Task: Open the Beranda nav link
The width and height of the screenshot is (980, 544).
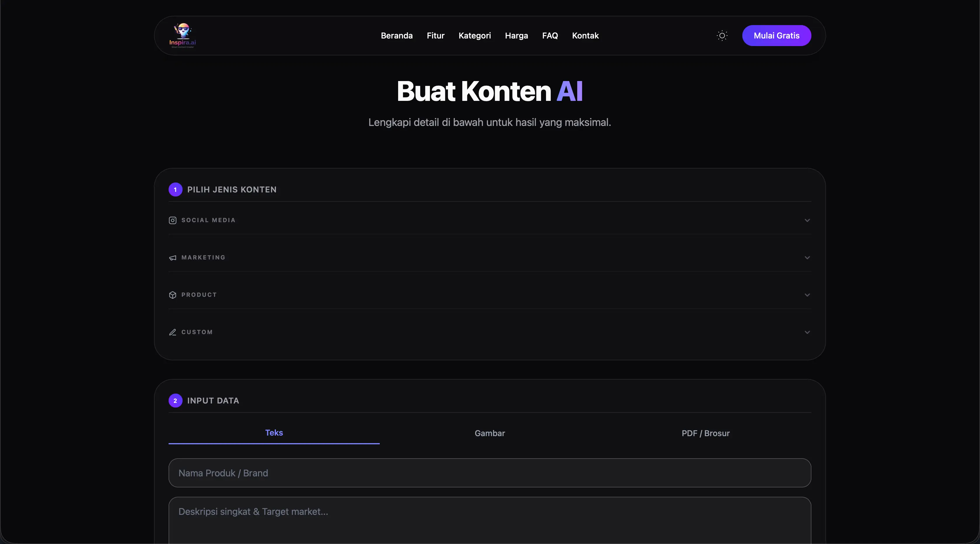Action: (396, 36)
